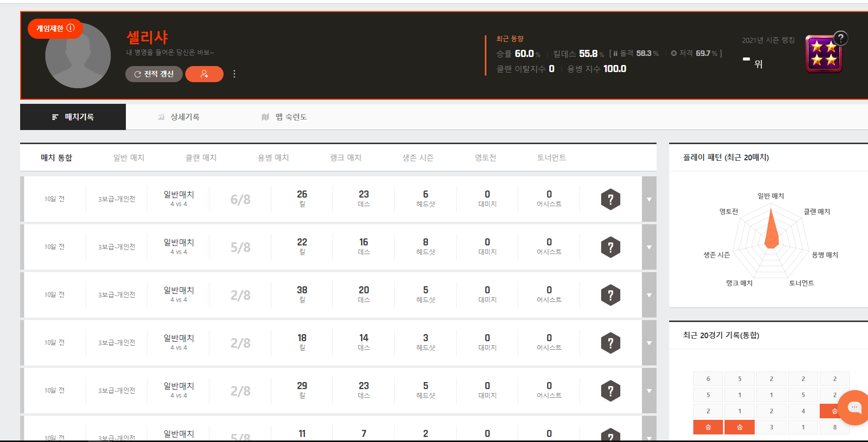Expand the 29-kill match row details

[x=649, y=391]
